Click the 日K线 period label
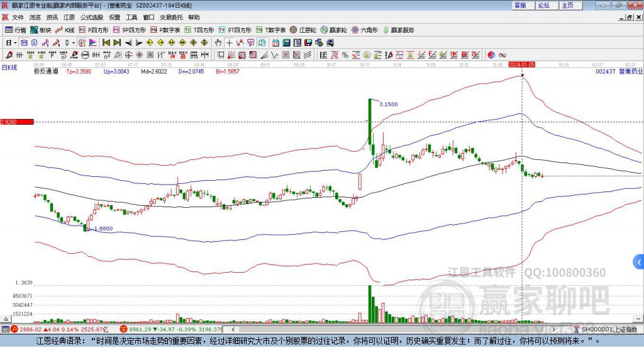Image resolution: width=644 pixels, height=347 pixels. tap(9, 67)
